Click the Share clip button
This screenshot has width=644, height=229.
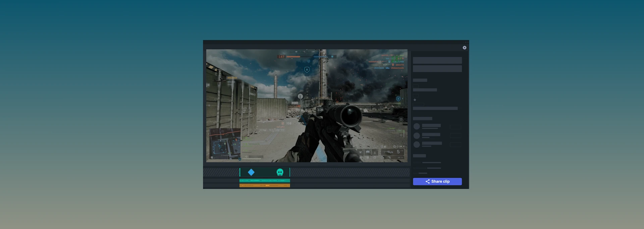(437, 181)
